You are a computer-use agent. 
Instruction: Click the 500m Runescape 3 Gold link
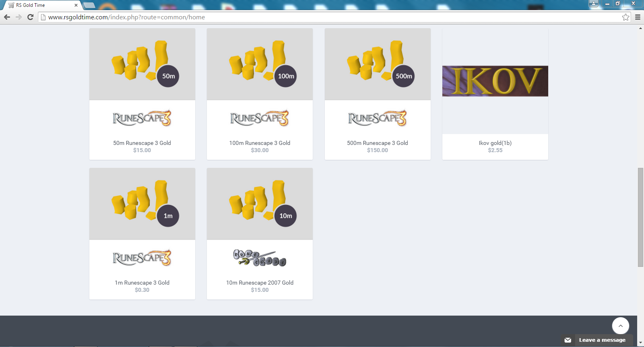(378, 143)
